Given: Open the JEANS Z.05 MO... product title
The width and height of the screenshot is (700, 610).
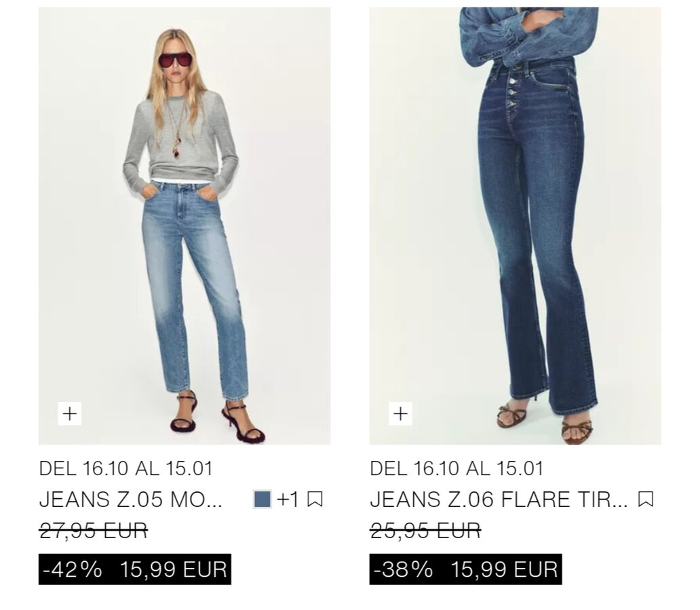Looking at the screenshot, I should click(x=131, y=499).
